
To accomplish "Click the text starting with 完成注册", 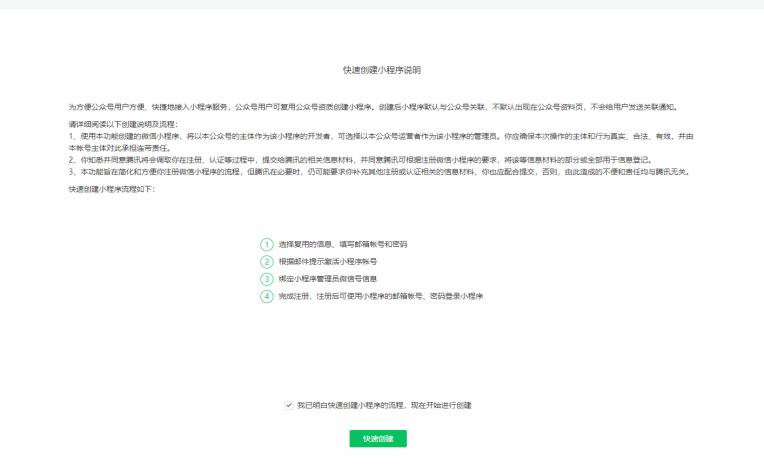I will coord(381,296).
